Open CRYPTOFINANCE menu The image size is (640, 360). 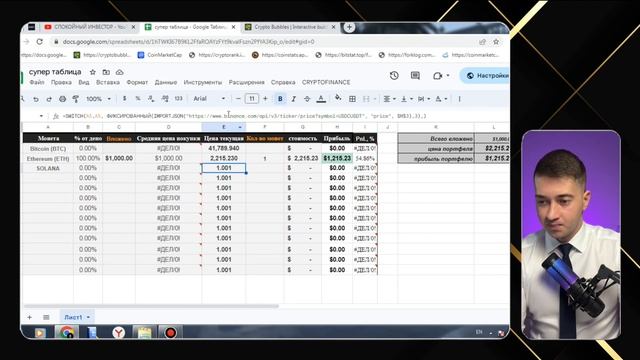[x=326, y=82]
